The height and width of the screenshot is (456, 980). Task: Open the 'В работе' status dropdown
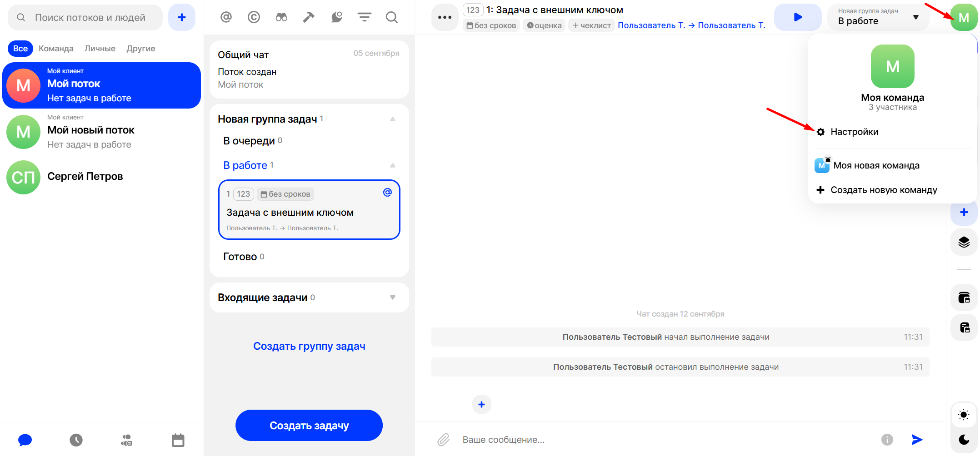click(878, 17)
